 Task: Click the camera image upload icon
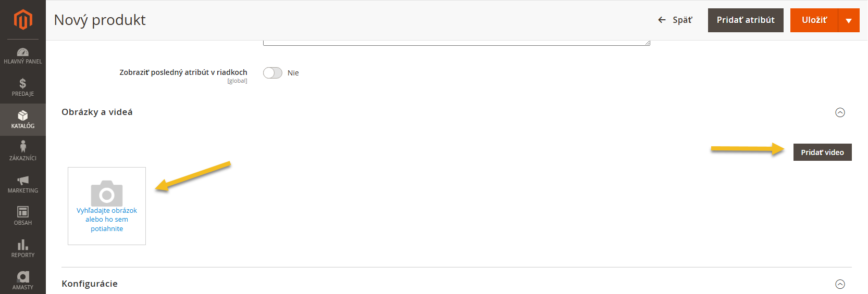pos(107,193)
